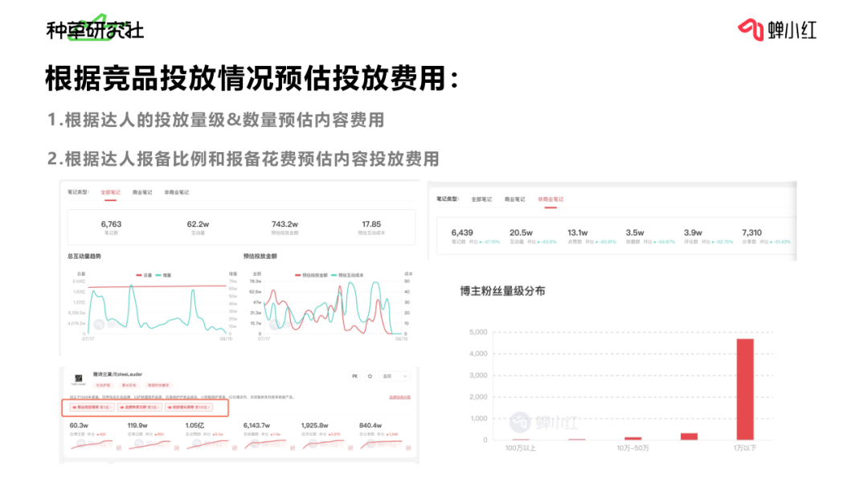Click the 20.5w 互动量 value
Viewport: 868px width, 489px height.
click(x=521, y=232)
